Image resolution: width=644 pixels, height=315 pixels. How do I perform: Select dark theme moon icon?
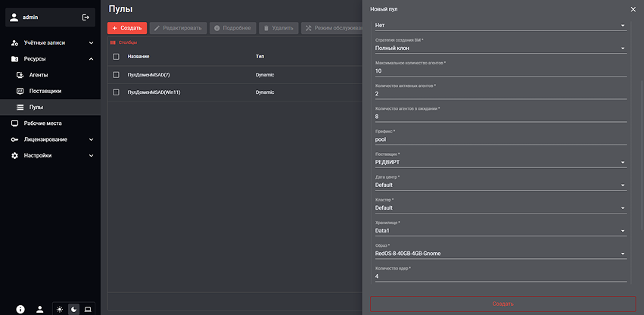click(73, 309)
